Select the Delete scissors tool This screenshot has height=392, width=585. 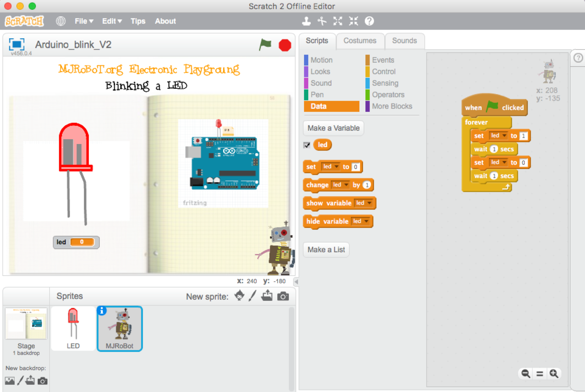pyautogui.click(x=322, y=21)
